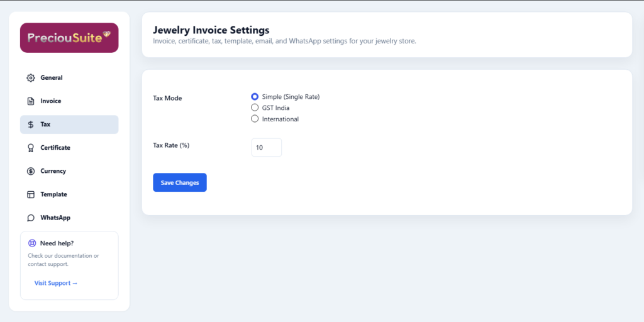Screen dimensions: 644x322
Task: Click the Currency coin icon
Action: coord(31,171)
